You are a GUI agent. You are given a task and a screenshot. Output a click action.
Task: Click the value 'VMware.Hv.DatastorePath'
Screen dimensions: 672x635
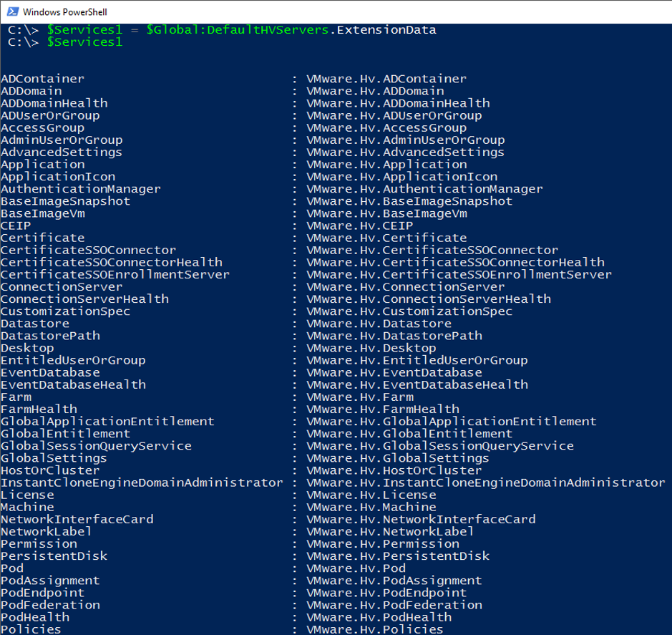(394, 336)
